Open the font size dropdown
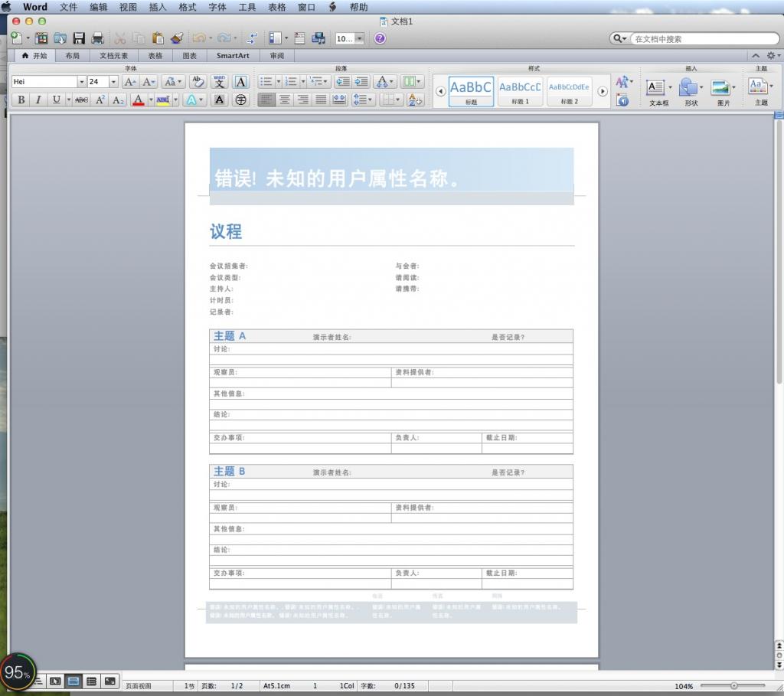The width and height of the screenshot is (784, 696). tap(113, 81)
